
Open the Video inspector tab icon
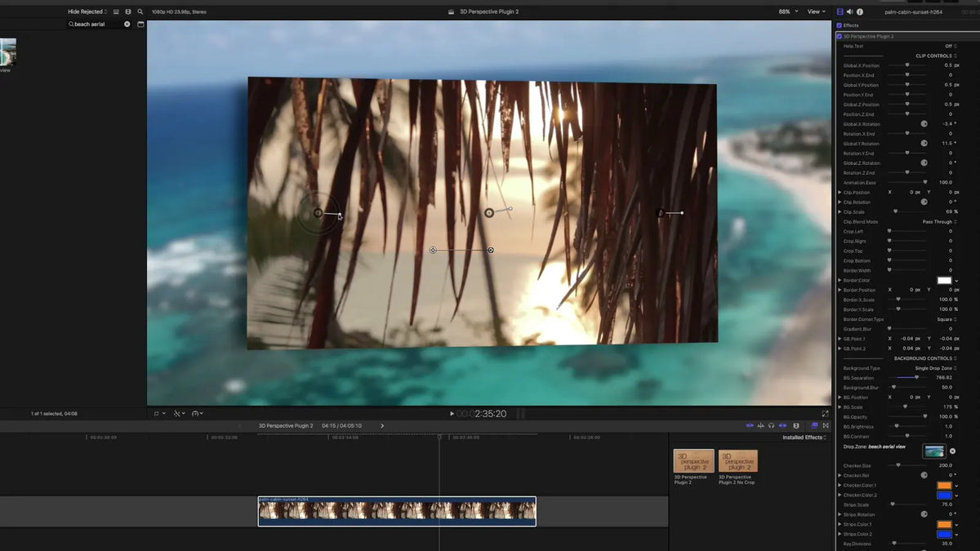840,11
